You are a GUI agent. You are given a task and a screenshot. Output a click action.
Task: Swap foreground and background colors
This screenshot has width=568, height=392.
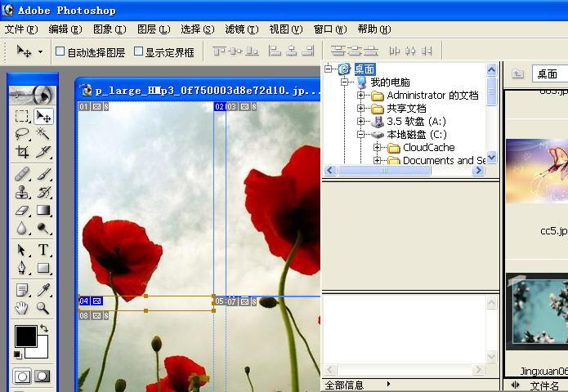tap(44, 328)
